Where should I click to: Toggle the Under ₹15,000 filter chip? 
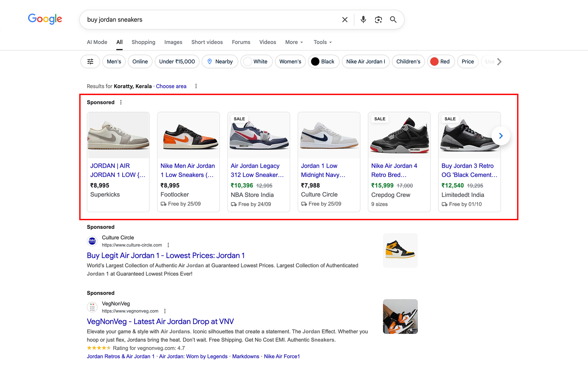point(177,61)
